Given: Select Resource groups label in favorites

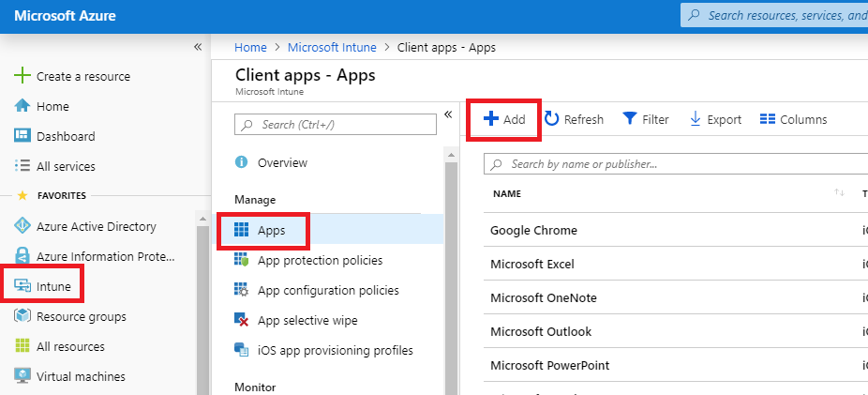Looking at the screenshot, I should point(81,316).
